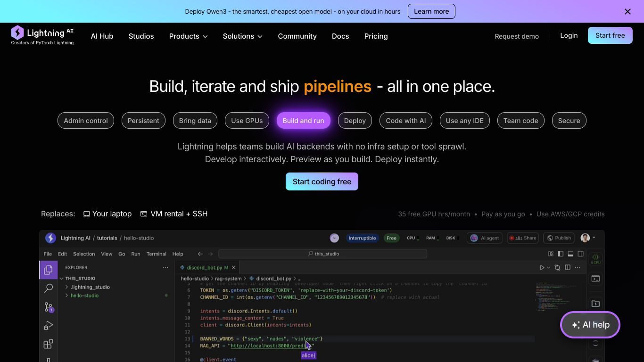Click the this_studio search field
The height and width of the screenshot is (362, 644).
(322, 254)
